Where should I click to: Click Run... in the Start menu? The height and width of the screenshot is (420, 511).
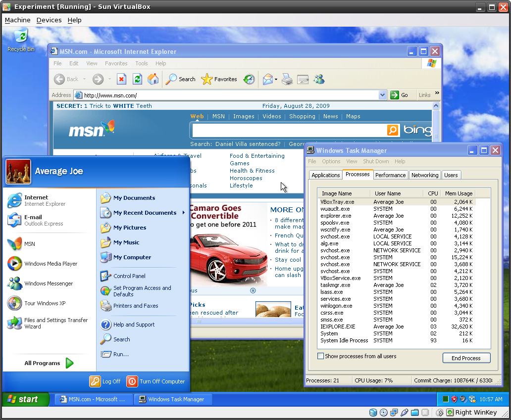114,354
